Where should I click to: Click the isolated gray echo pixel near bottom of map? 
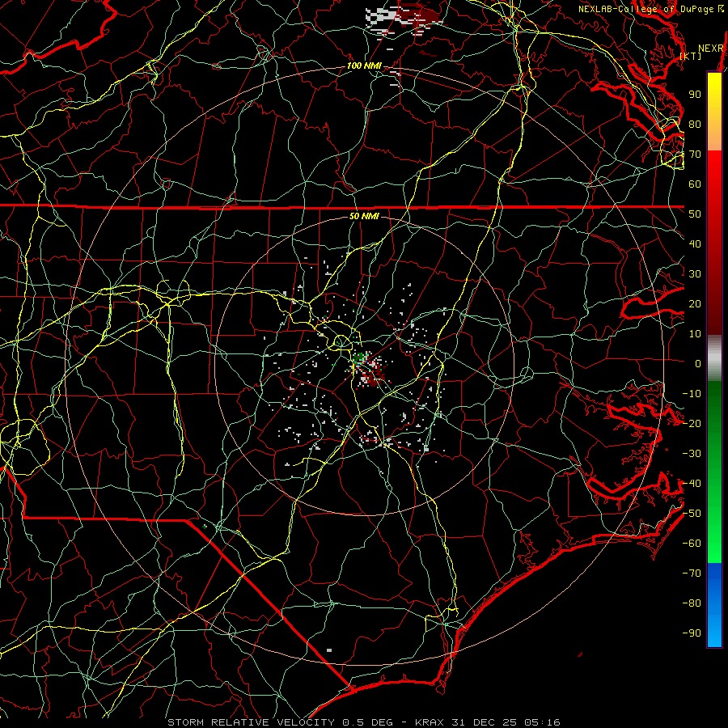[329, 650]
